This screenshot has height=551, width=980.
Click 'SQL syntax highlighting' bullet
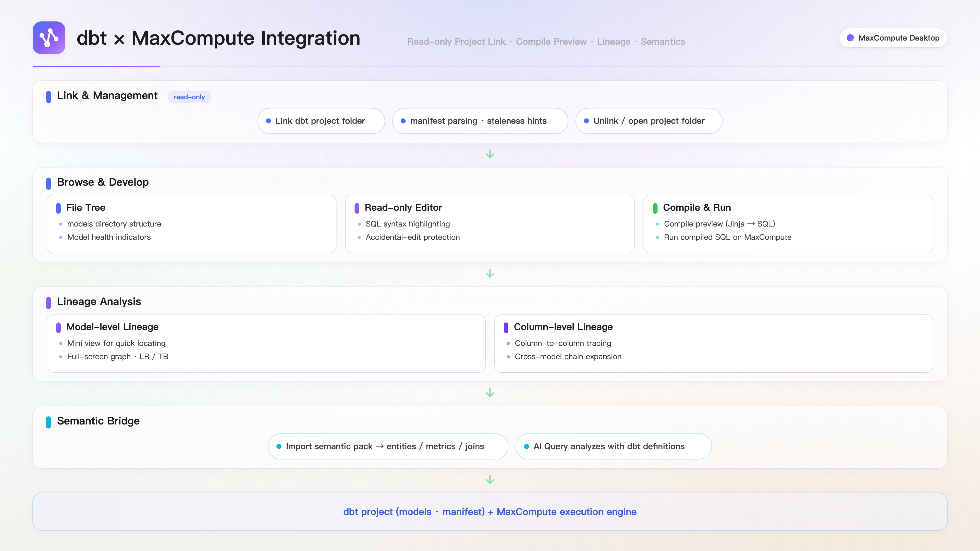pos(408,224)
